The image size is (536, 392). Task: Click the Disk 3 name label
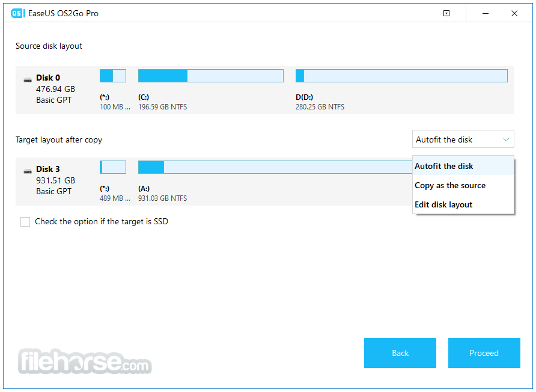point(48,169)
